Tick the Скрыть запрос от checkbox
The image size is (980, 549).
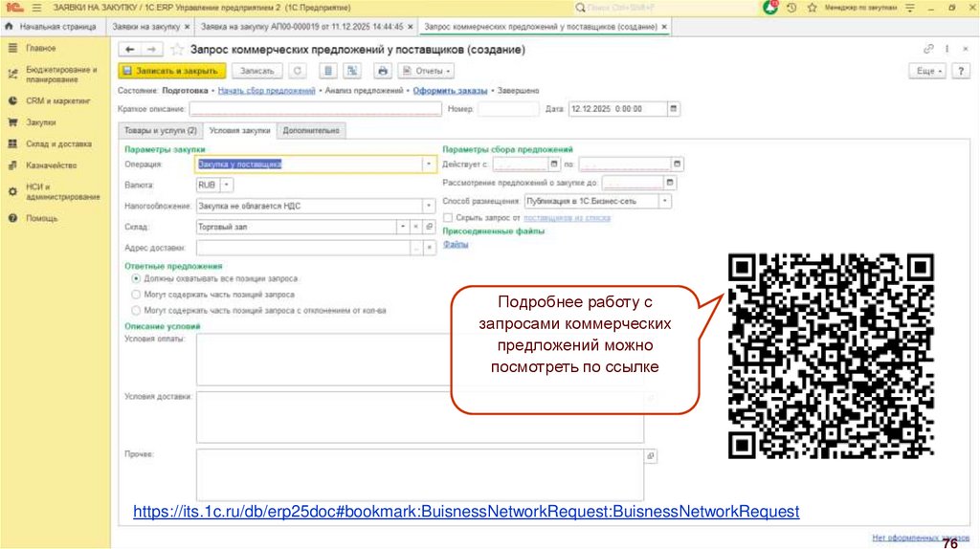click(x=448, y=217)
